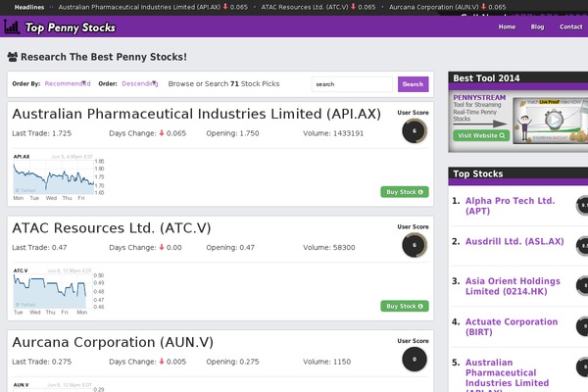Open the Aurcana AUN.V user score dial
Screen dimensions: 588x392
[x=415, y=360]
